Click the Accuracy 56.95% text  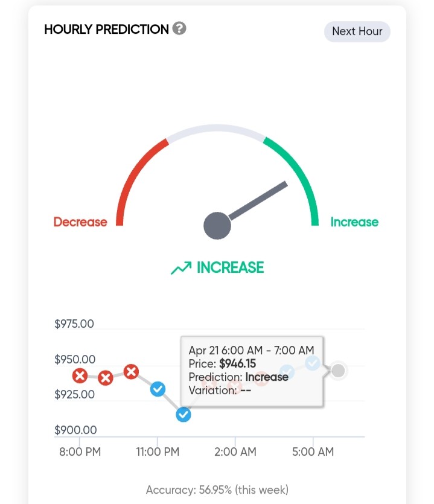(x=217, y=490)
